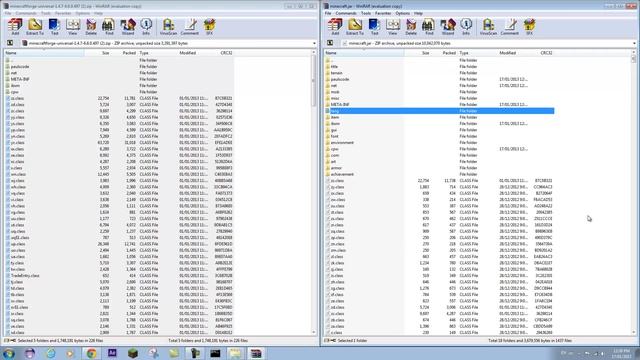Open File menu in minecraftforge zip window
640x360 pixels.
8,13
